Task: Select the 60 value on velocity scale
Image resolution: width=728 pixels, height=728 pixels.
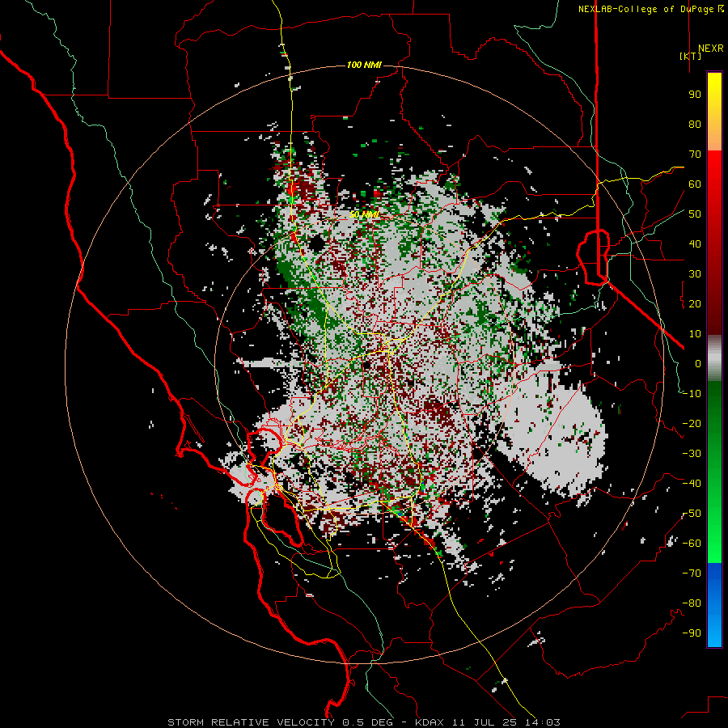Action: pyautogui.click(x=695, y=184)
